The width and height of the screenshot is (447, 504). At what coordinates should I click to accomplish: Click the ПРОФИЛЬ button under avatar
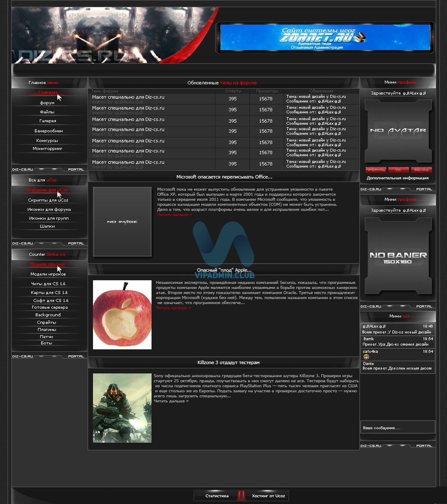376,170
